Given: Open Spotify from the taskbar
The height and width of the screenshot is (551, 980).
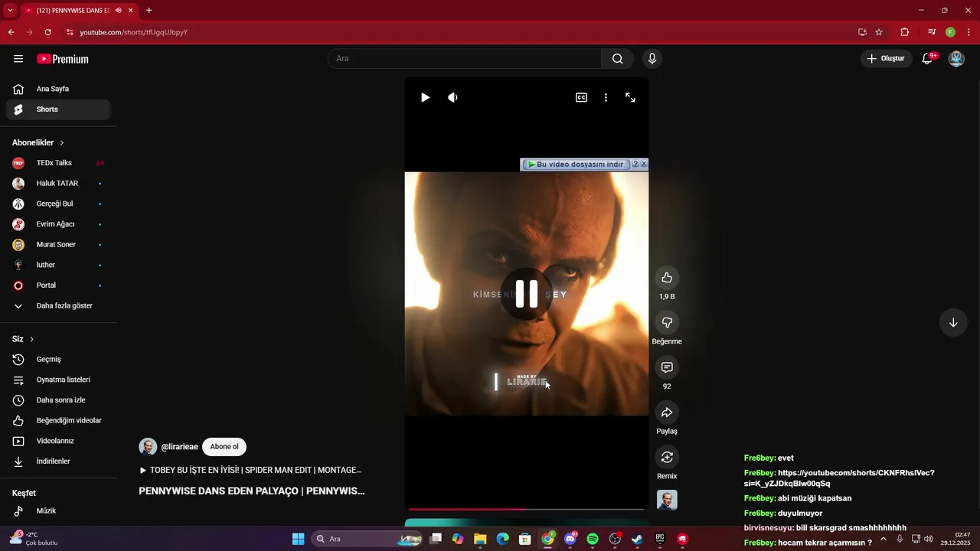Looking at the screenshot, I should click(593, 539).
